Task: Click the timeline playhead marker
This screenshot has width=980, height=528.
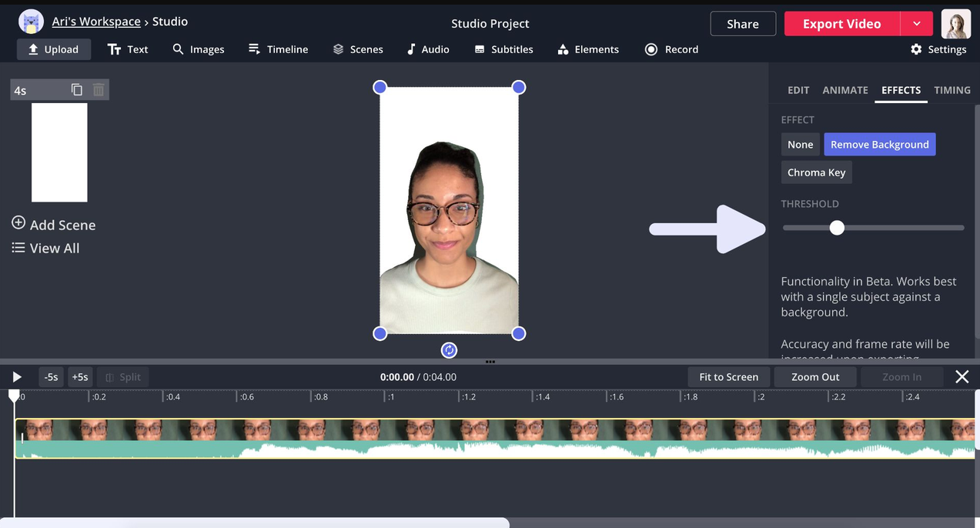Action: (x=14, y=396)
